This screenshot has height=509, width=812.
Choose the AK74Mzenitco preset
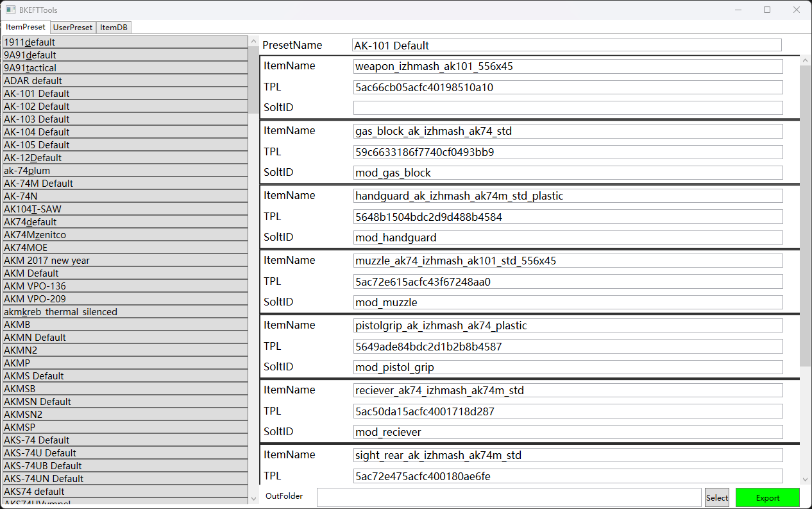(x=125, y=235)
